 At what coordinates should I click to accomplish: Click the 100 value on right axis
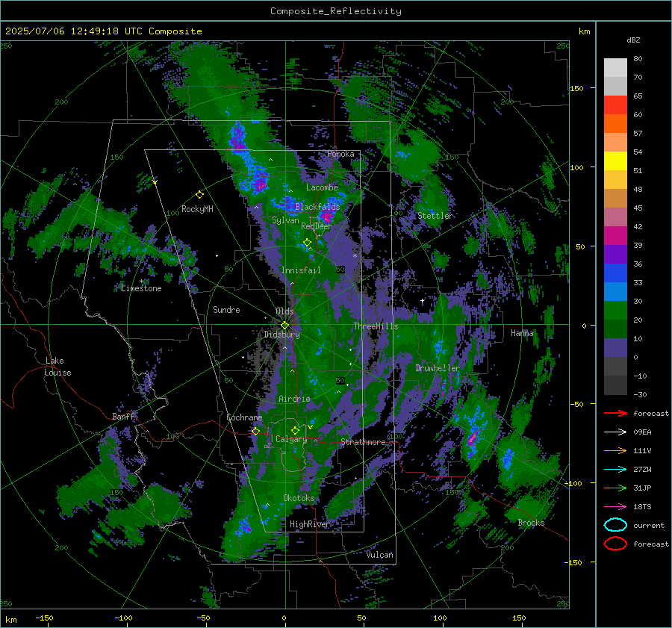pos(576,167)
